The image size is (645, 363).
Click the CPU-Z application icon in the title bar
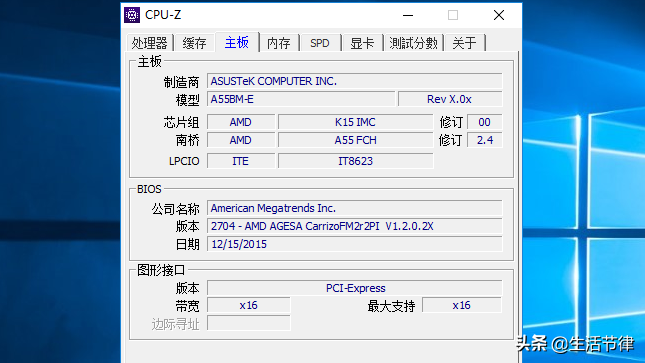tap(132, 15)
